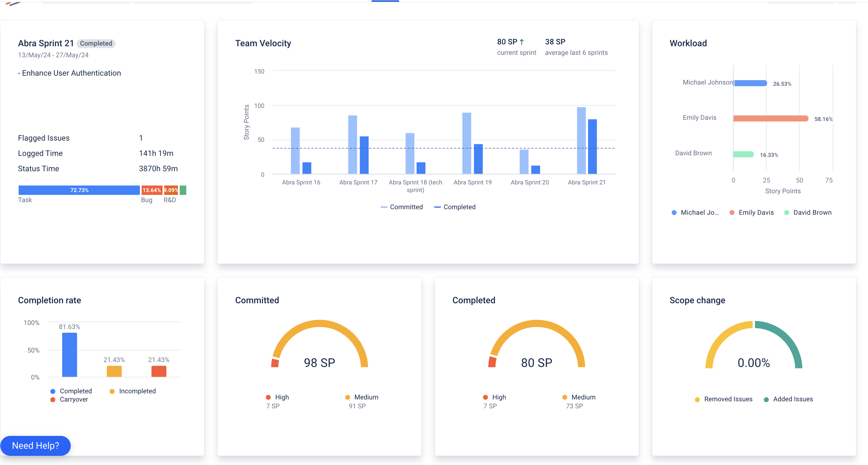Click the Completed badge beside Abra Sprint 21
This screenshot has height=465, width=868.
(96, 43)
